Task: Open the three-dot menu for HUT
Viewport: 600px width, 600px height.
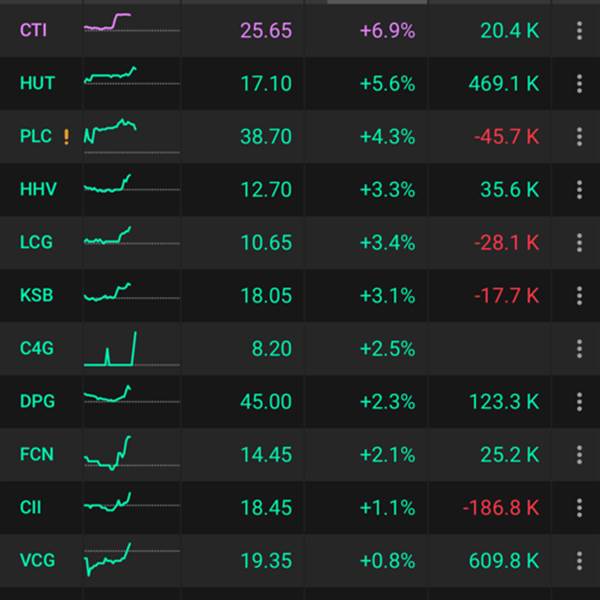Action: [x=579, y=84]
